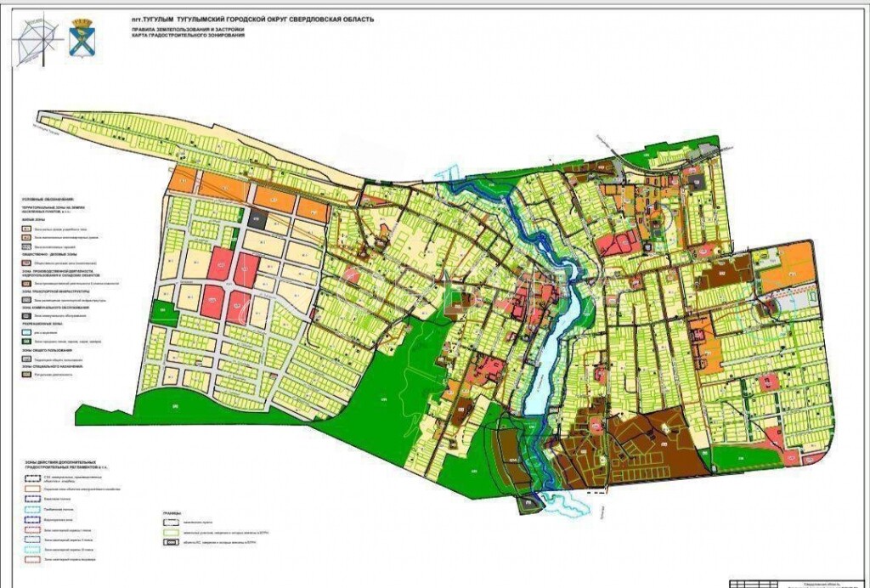Screen dimensions: 870x588
Task: Click the dark green parks legend swatch
Action: (x=26, y=340)
